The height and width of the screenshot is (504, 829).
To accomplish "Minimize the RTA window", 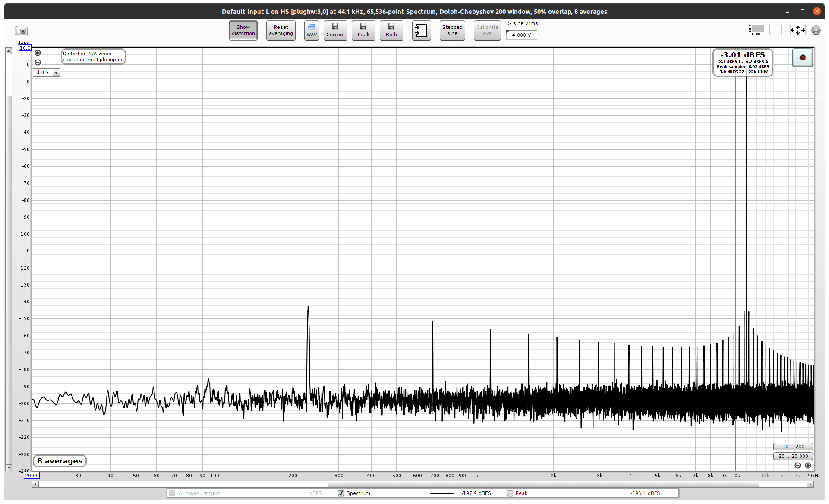I will tap(788, 12).
